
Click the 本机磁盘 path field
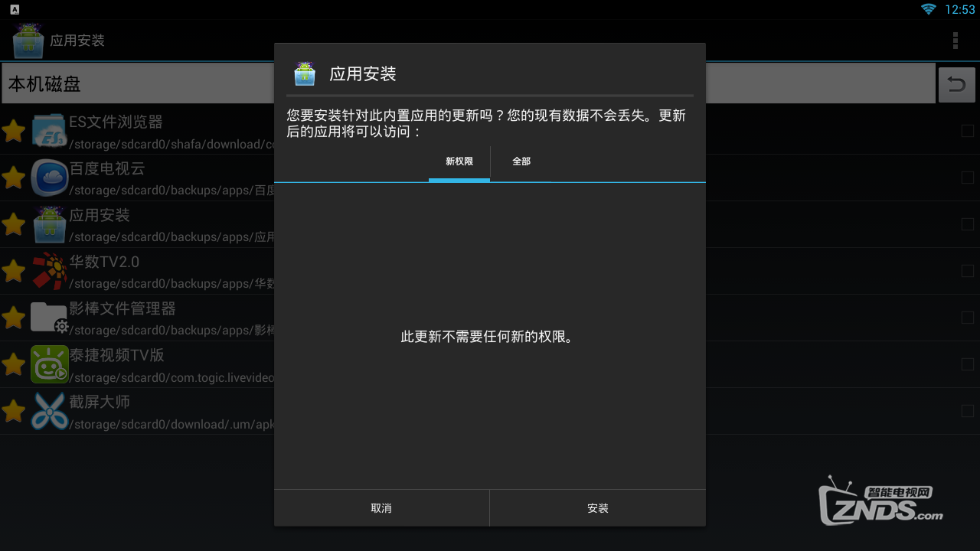click(x=138, y=84)
